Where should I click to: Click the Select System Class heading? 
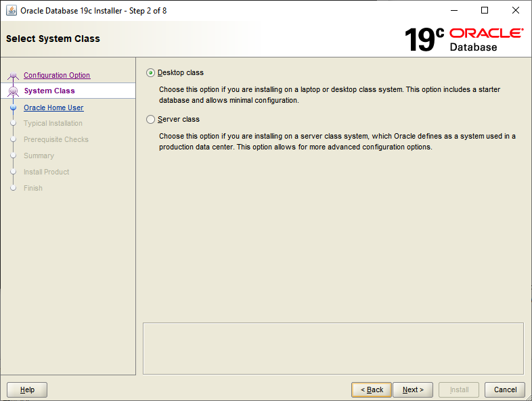[53, 39]
